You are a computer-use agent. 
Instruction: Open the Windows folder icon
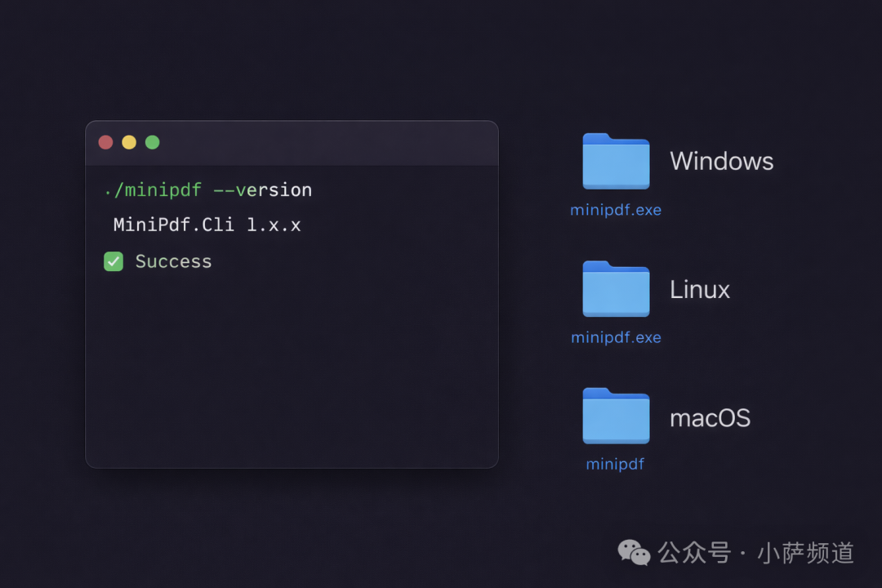coord(616,162)
